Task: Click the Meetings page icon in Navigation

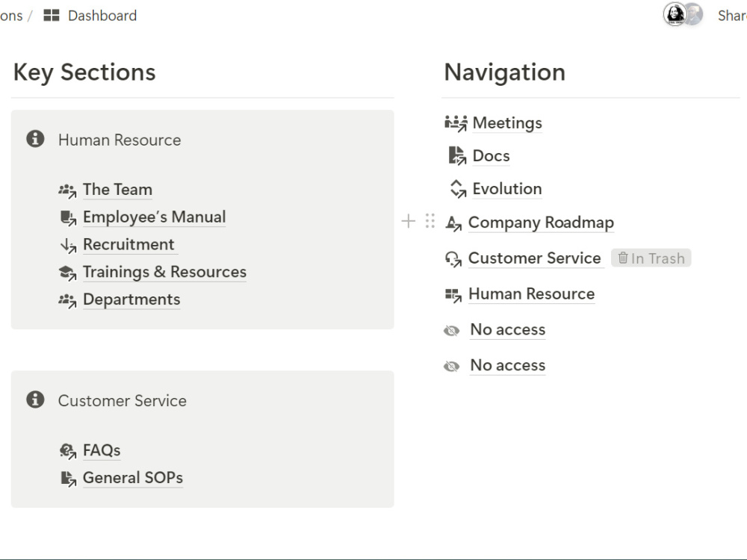Action: (456, 123)
